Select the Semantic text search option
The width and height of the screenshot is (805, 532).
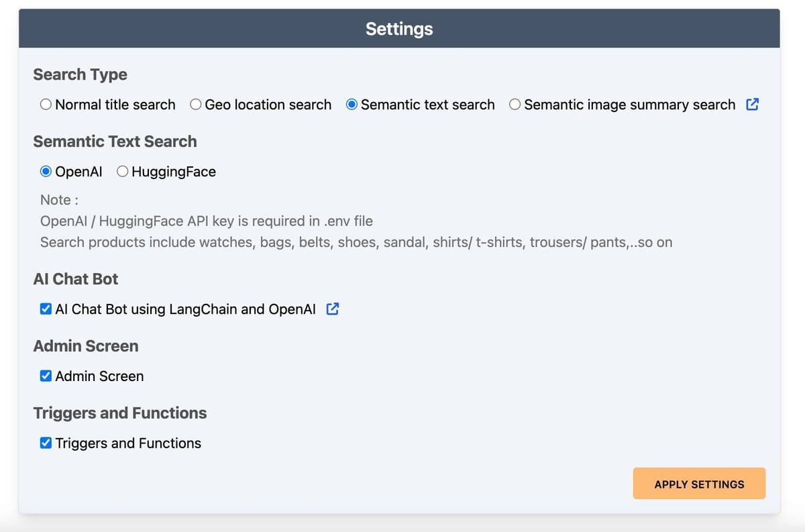[x=352, y=105]
